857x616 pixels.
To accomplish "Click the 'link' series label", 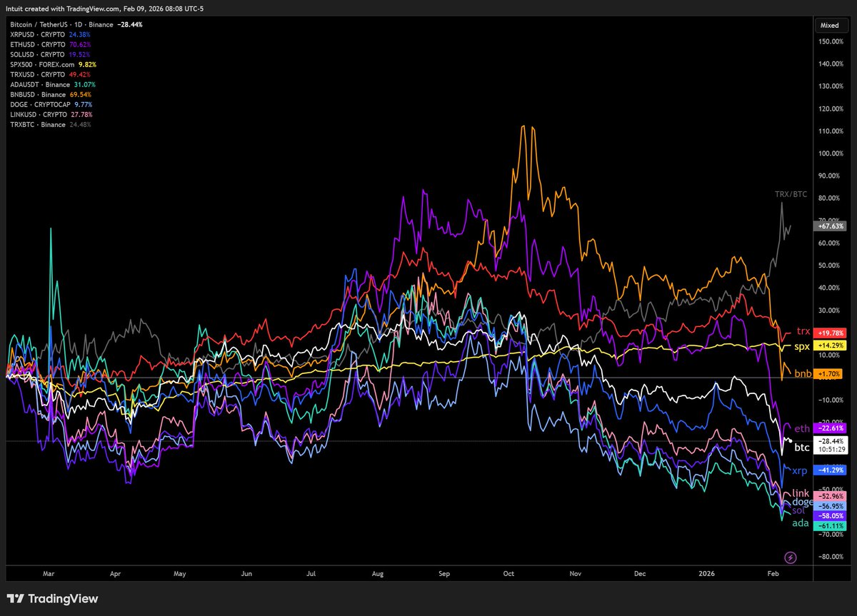I will click(801, 493).
